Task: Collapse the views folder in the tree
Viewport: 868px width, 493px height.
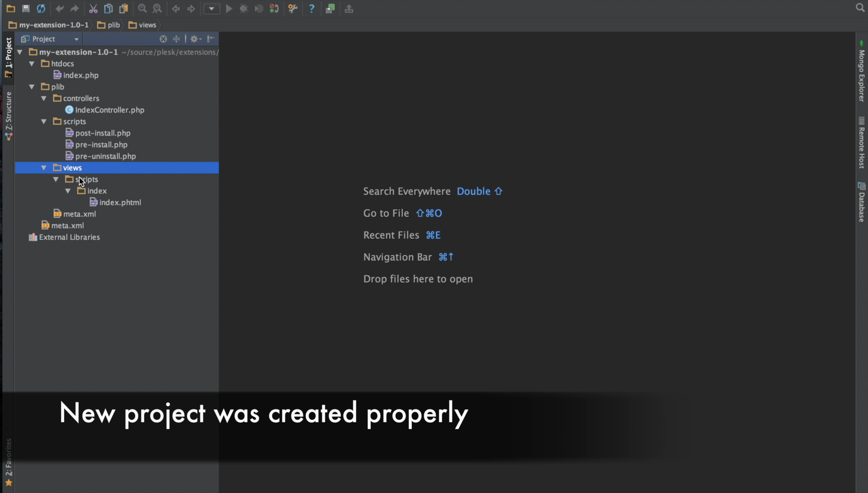Action: 43,167
